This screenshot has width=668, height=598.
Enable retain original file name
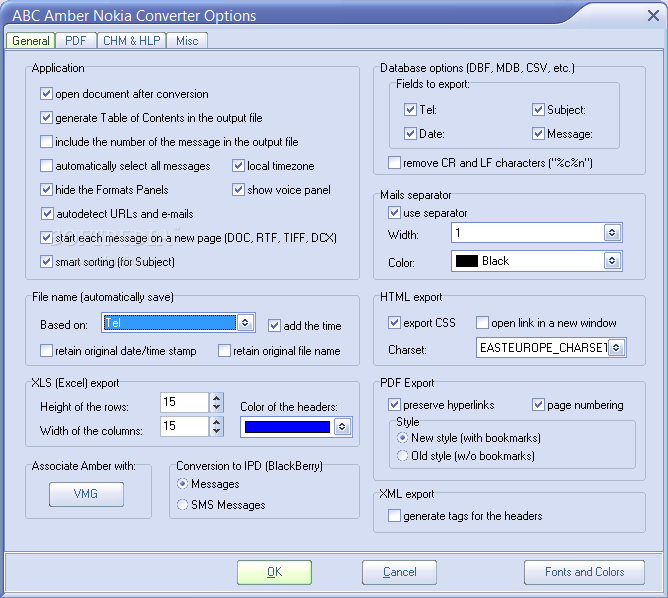click(x=224, y=351)
